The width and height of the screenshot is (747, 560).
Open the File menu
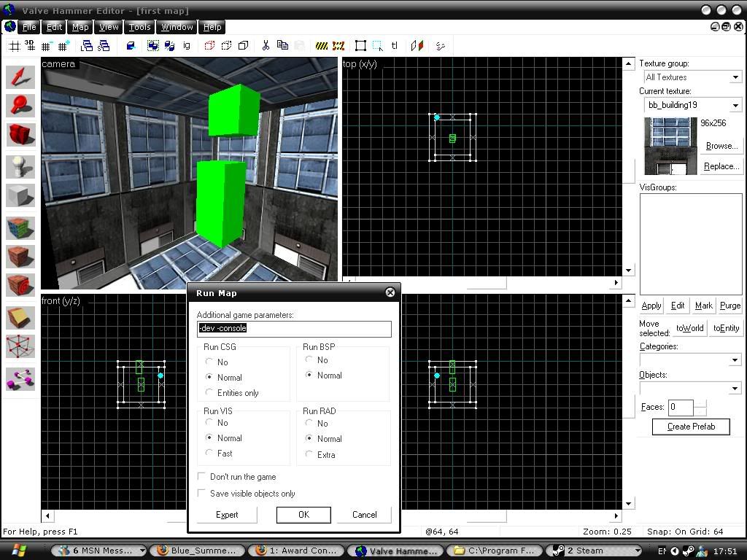point(29,27)
